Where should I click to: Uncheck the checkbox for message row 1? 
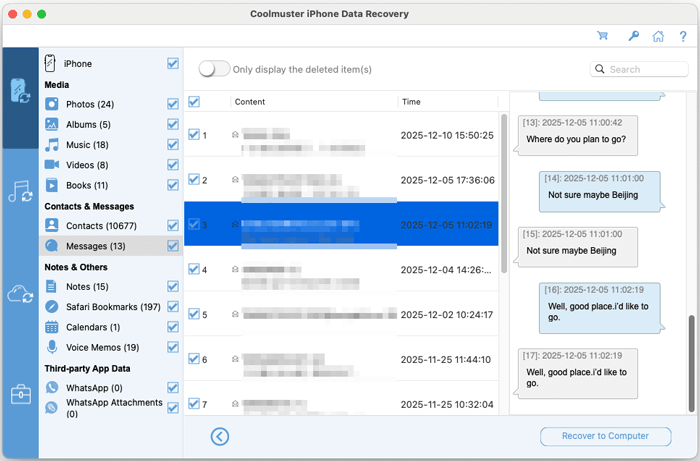click(x=194, y=134)
